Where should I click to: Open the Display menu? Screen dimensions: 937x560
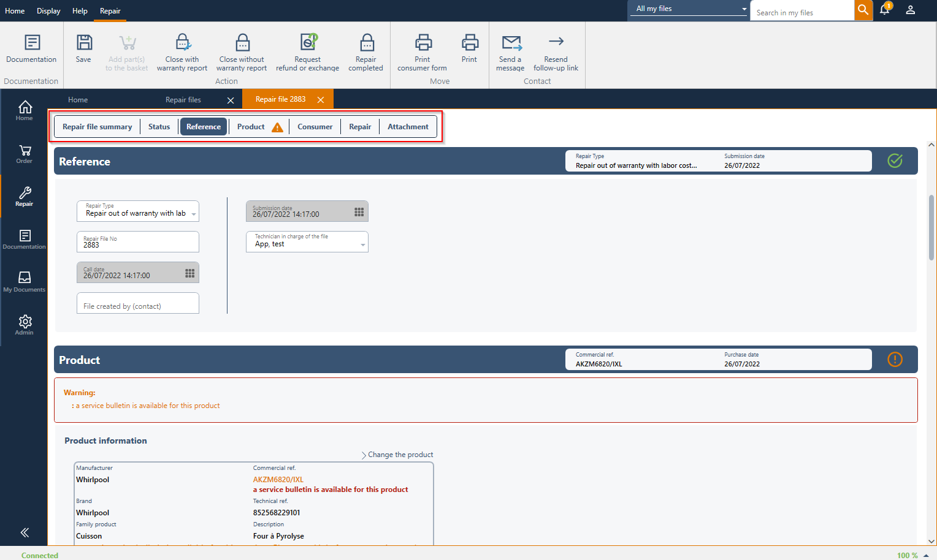pyautogui.click(x=48, y=11)
